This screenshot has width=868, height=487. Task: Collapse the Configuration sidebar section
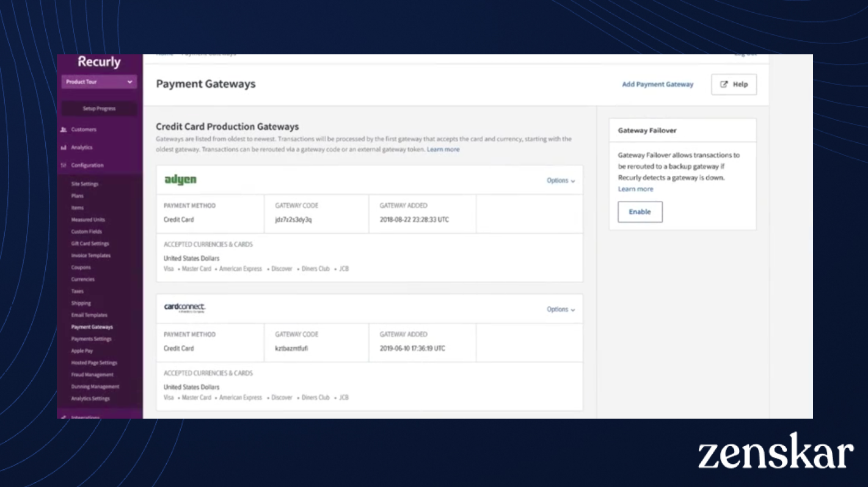(x=87, y=165)
